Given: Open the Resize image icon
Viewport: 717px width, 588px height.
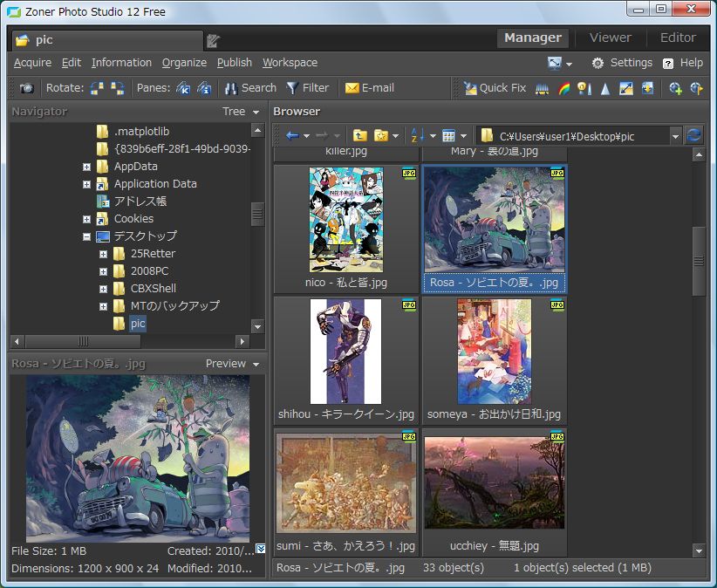Looking at the screenshot, I should click(626, 88).
